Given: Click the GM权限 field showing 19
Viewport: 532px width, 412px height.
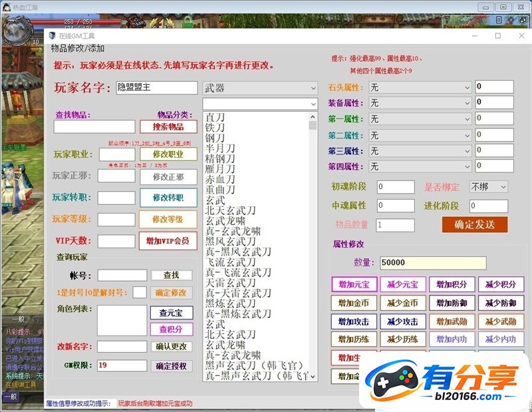Looking at the screenshot, I should pyautogui.click(x=122, y=365).
